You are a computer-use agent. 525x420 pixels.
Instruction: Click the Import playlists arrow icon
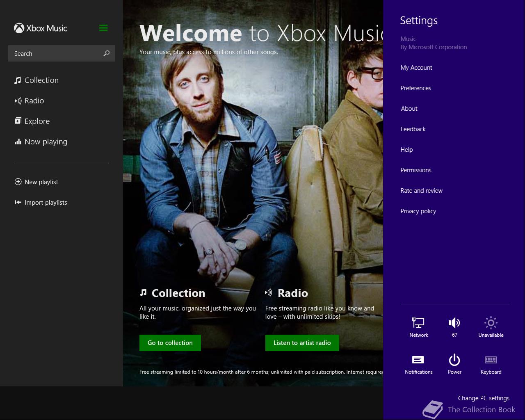[x=18, y=202]
